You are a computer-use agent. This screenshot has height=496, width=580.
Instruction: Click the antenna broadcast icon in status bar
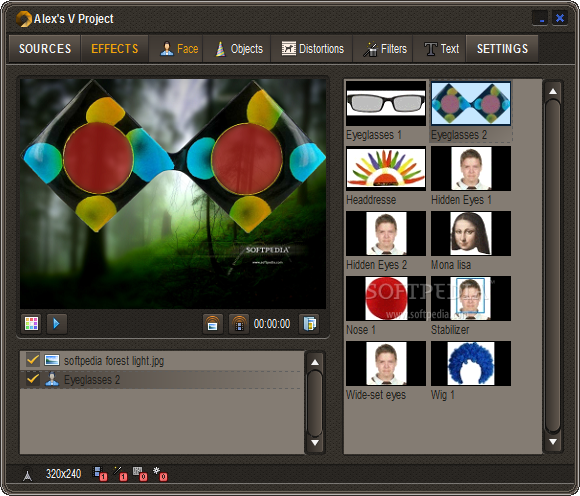pos(27,475)
